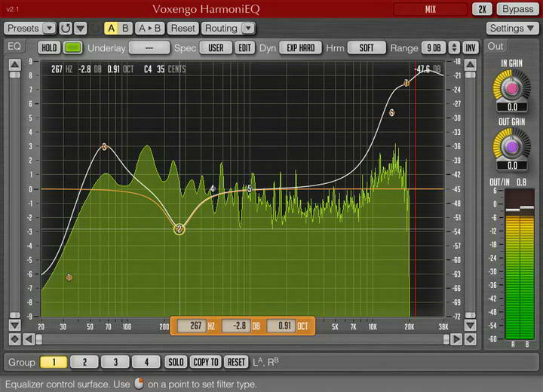The height and width of the screenshot is (392, 543).
Task: Toggle 2X oversampling
Action: click(x=482, y=9)
